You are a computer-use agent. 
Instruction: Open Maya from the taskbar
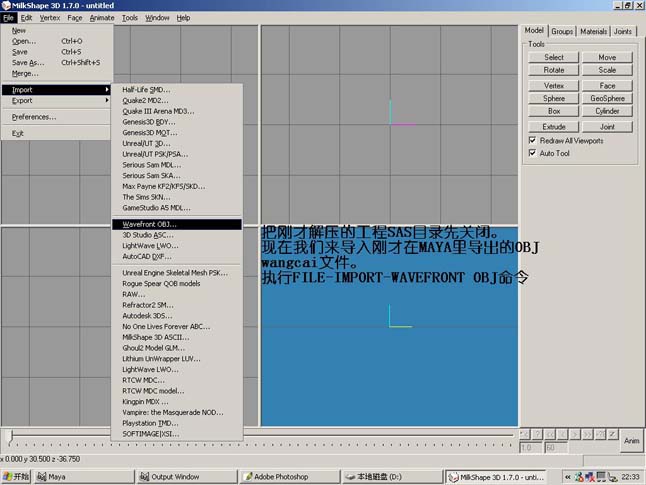pos(84,477)
